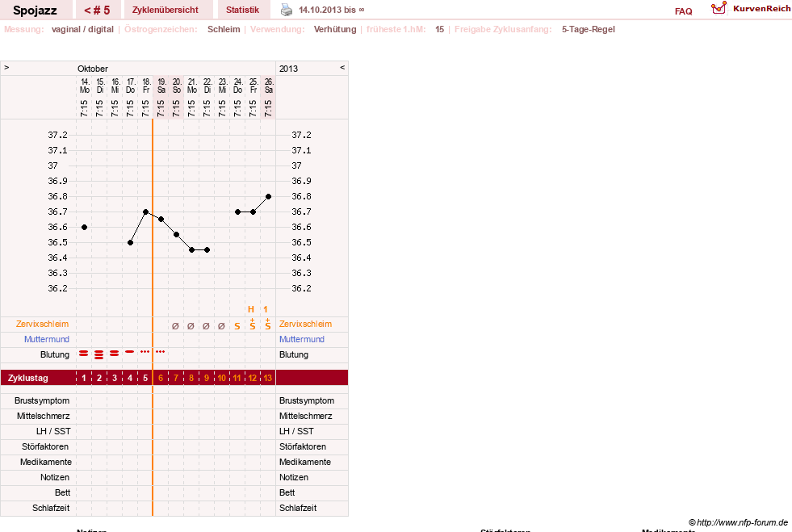Click Zyklustag number 1
792x532 pixels.
84,378
